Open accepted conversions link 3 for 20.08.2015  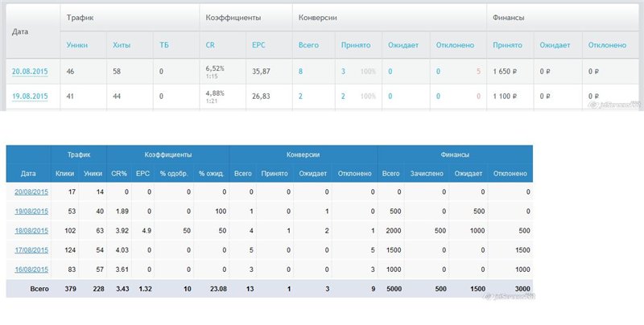point(344,72)
